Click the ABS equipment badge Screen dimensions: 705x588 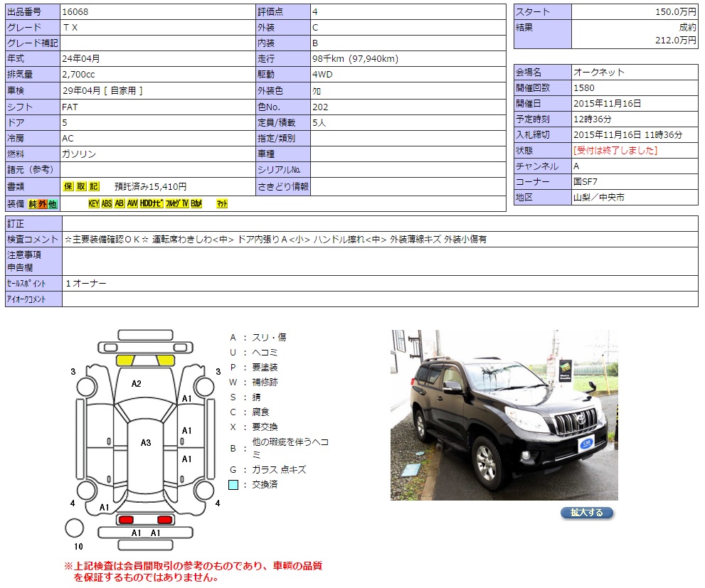tap(107, 204)
